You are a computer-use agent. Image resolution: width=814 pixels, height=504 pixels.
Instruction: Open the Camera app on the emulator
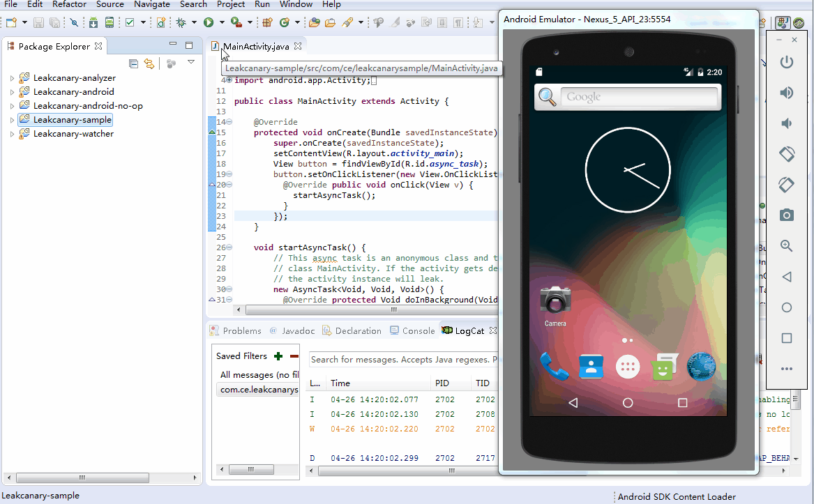coord(555,306)
